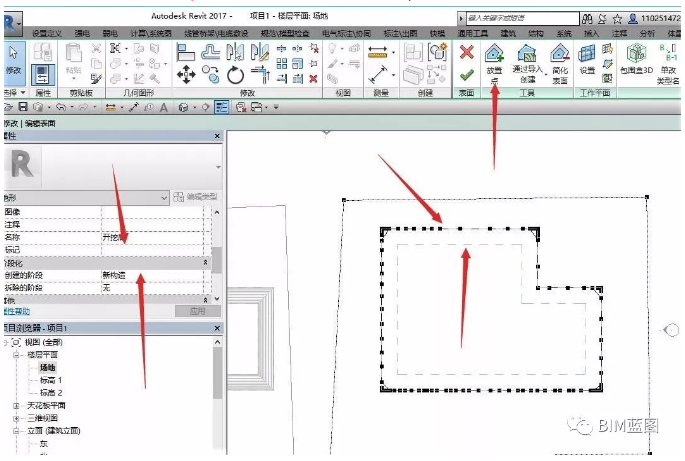
Task: Click Create from Import tool
Action: coord(527,64)
